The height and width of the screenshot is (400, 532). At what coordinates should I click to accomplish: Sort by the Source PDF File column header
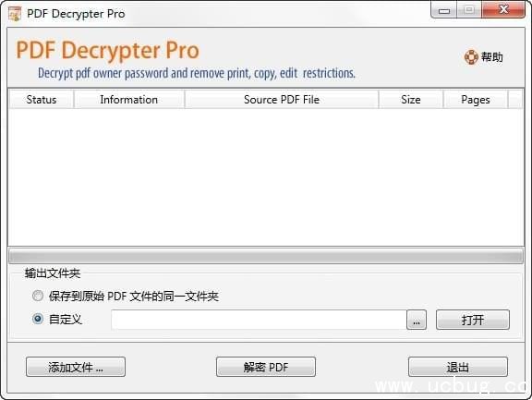[x=282, y=100]
